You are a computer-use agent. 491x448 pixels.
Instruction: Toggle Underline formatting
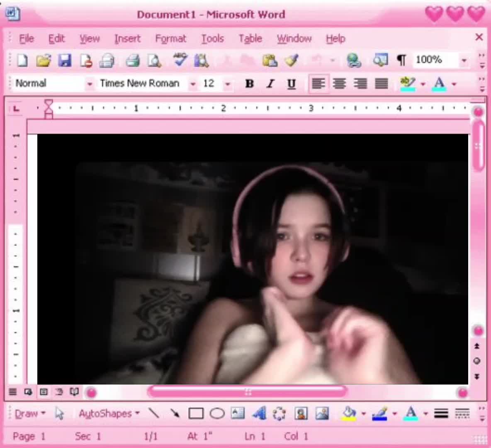(292, 84)
